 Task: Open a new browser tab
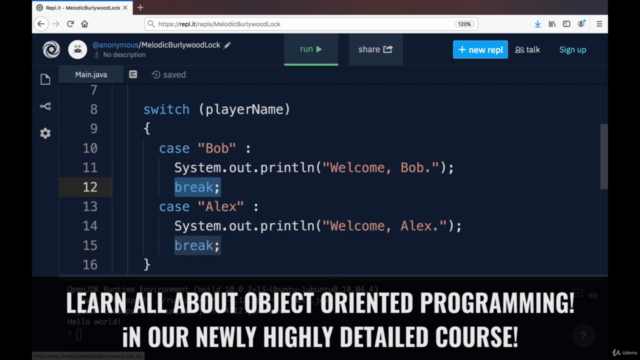pyautogui.click(x=140, y=7)
